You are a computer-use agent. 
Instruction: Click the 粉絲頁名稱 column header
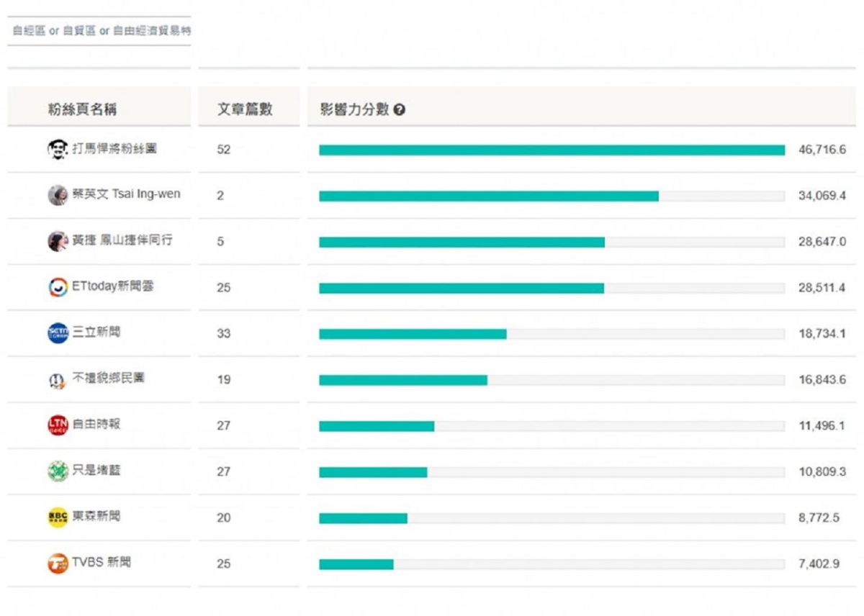tap(82, 110)
